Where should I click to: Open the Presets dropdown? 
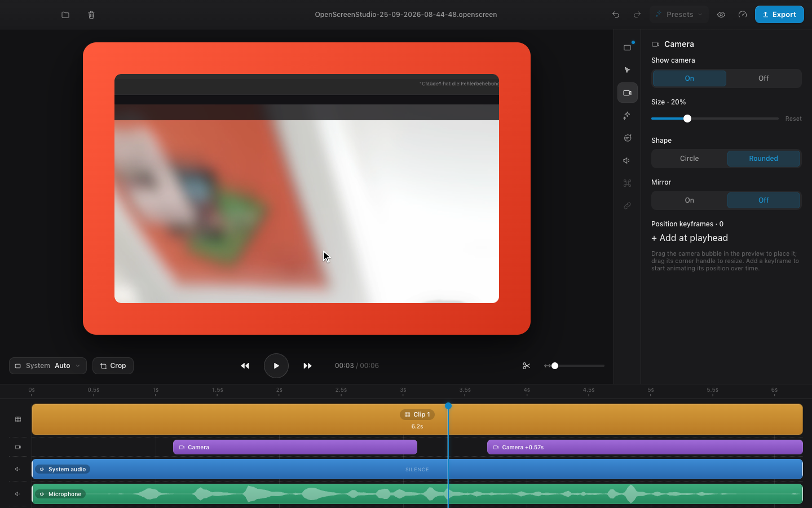[679, 15]
